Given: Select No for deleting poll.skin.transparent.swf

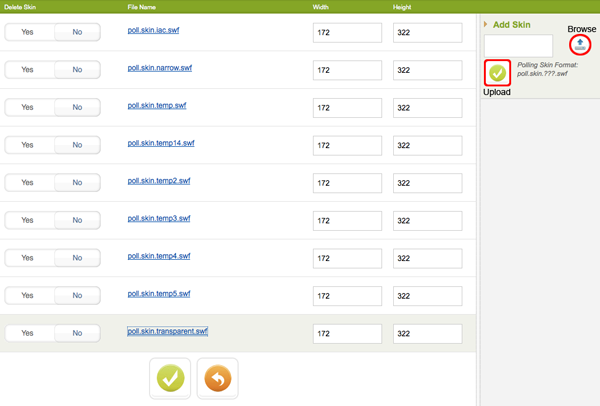Looking at the screenshot, I should [x=77, y=333].
